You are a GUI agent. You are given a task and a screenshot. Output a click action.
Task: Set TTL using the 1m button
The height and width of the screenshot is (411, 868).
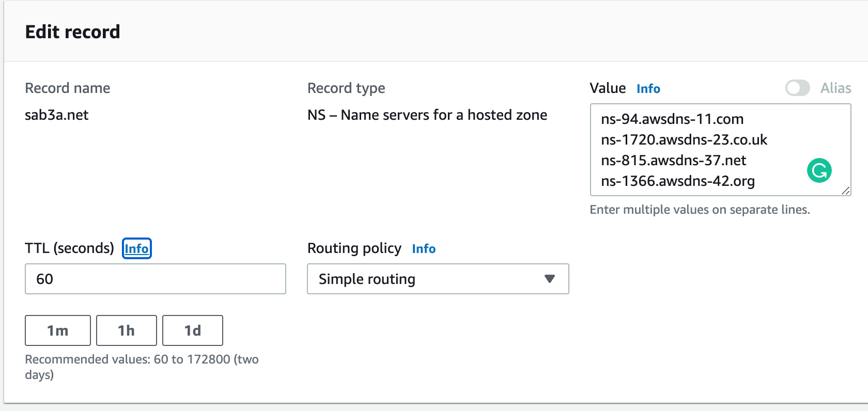[58, 330]
